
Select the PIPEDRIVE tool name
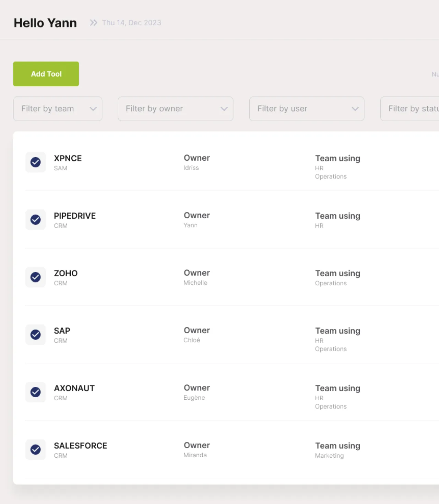click(75, 216)
